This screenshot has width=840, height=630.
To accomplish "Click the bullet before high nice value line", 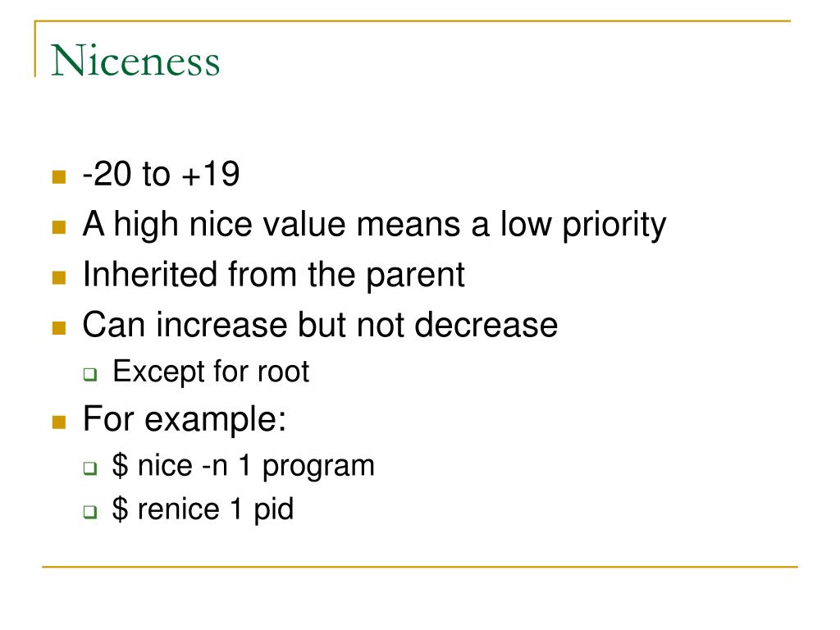I will [x=59, y=228].
